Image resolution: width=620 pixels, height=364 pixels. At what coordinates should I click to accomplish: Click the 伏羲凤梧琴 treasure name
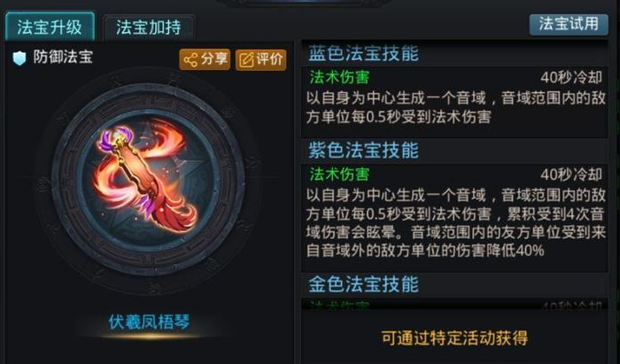click(150, 322)
